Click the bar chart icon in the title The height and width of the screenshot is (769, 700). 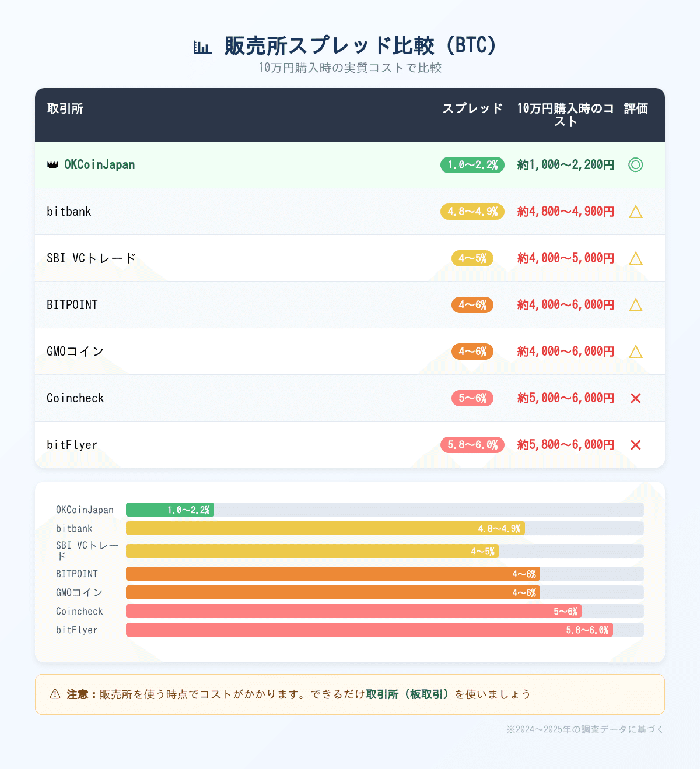[x=203, y=44]
